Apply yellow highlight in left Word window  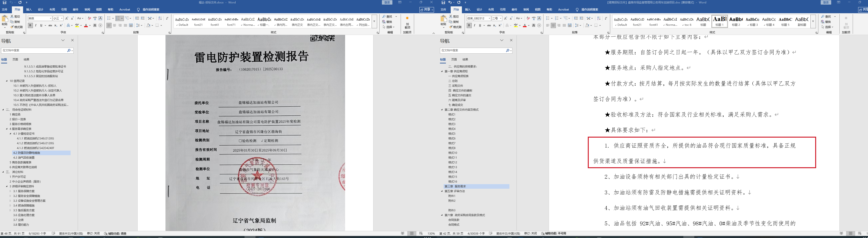point(77,25)
